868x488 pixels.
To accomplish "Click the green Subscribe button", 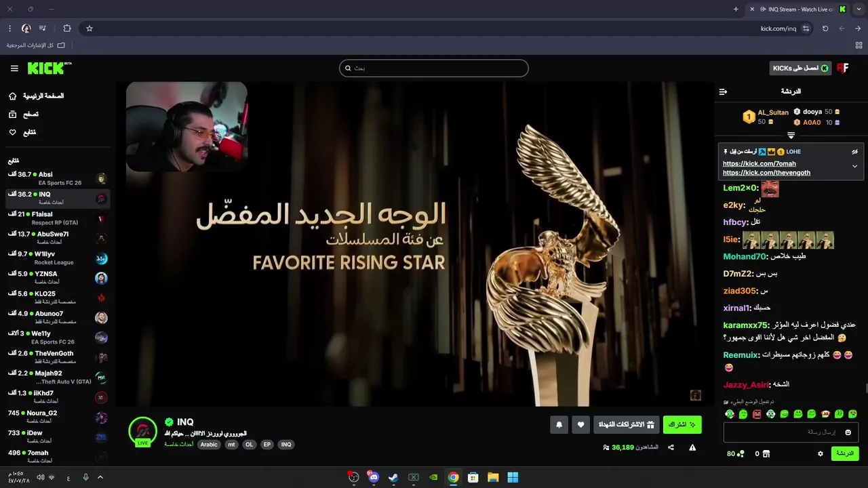I will pyautogui.click(x=682, y=425).
